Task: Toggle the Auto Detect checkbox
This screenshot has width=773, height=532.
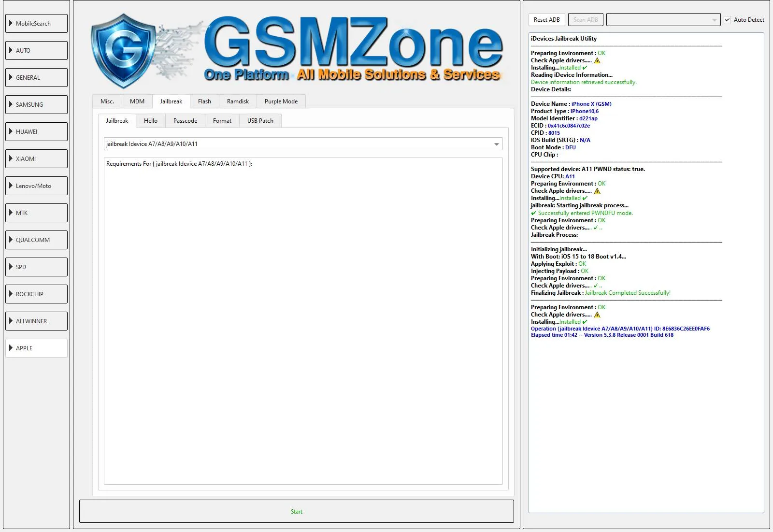Action: point(727,20)
